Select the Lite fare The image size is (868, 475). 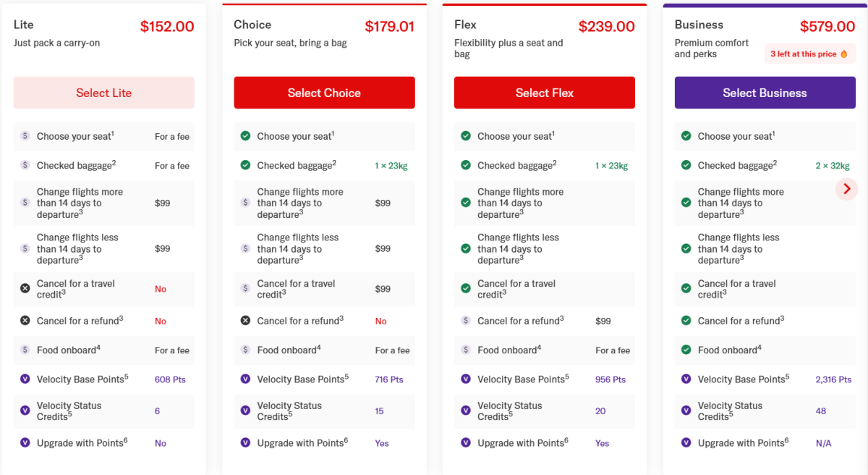tap(103, 93)
